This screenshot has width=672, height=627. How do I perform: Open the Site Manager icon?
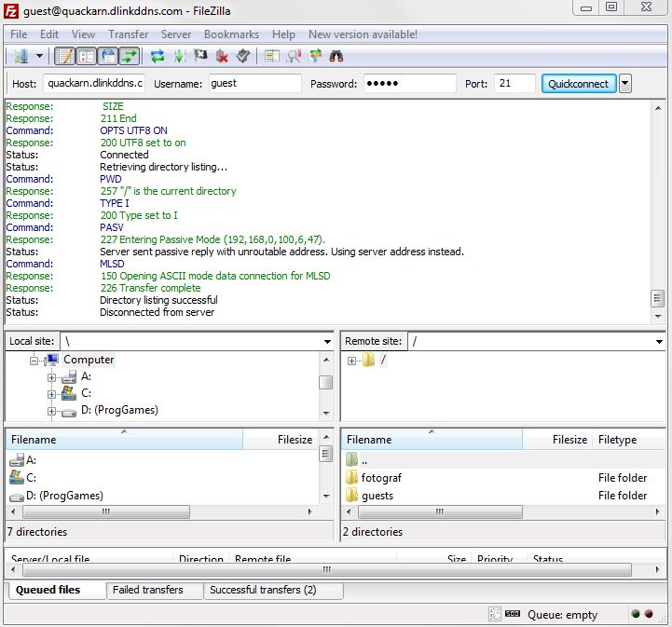pos(21,56)
